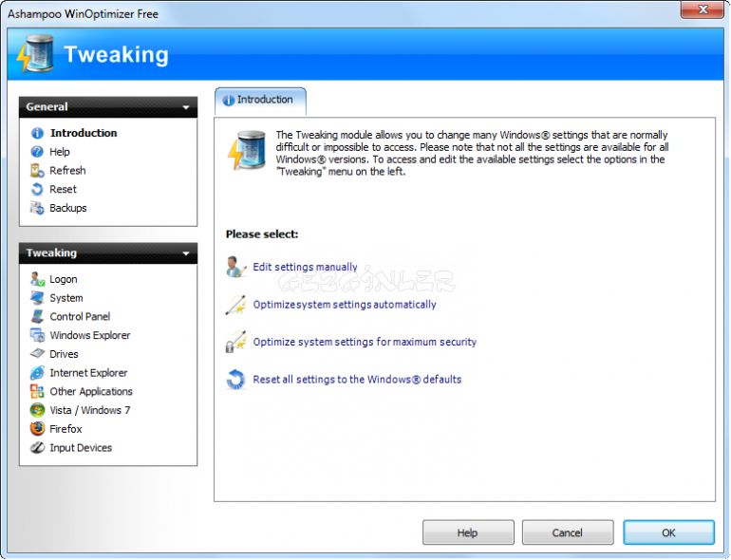Image resolution: width=731 pixels, height=560 pixels.
Task: Select Refresh in General list
Action: 67,171
